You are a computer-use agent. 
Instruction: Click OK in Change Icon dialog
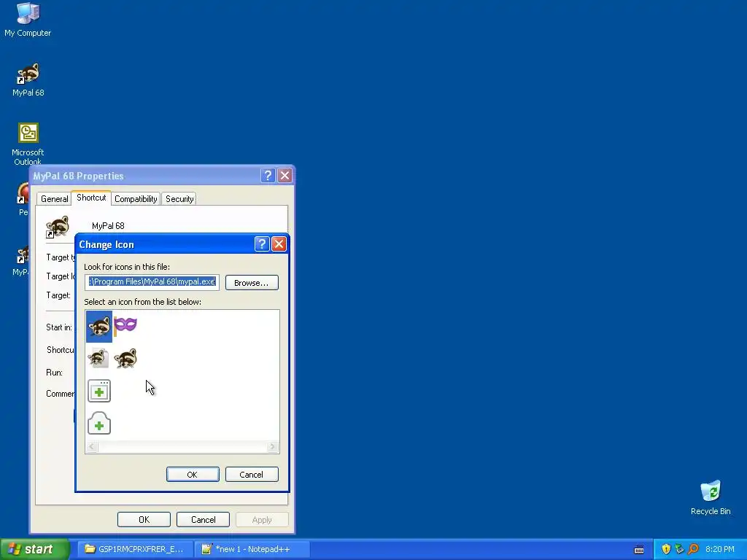point(193,474)
